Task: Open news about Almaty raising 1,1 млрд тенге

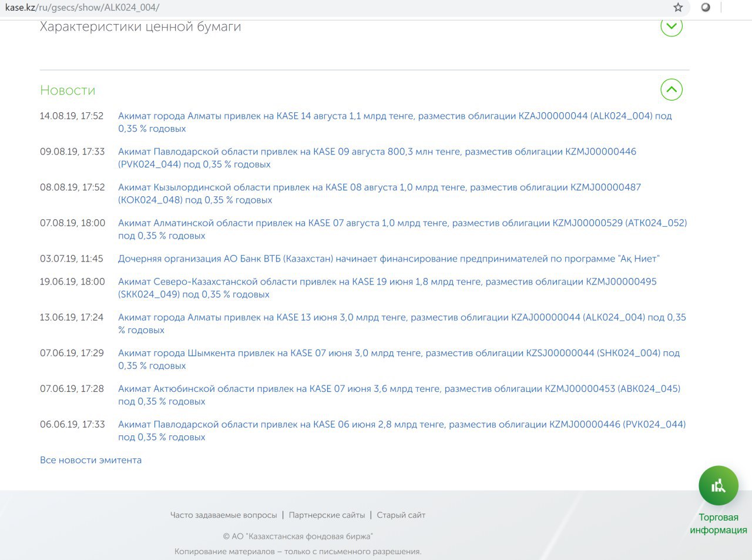Action: pyautogui.click(x=395, y=122)
